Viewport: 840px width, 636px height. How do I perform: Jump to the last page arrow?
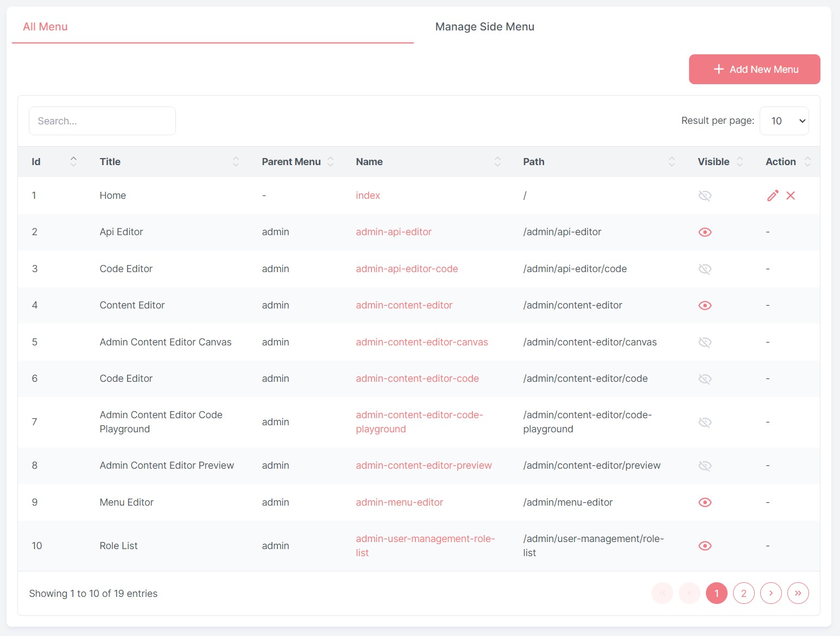(x=798, y=593)
